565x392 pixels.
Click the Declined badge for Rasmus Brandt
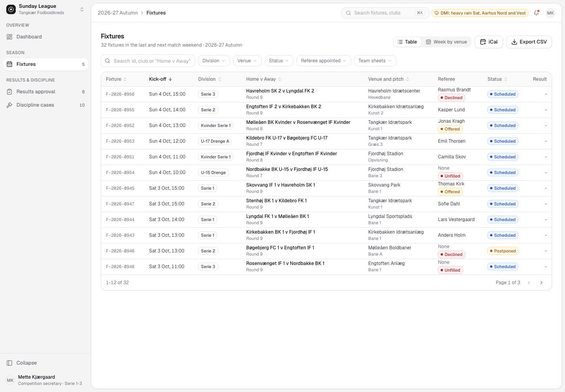click(452, 98)
